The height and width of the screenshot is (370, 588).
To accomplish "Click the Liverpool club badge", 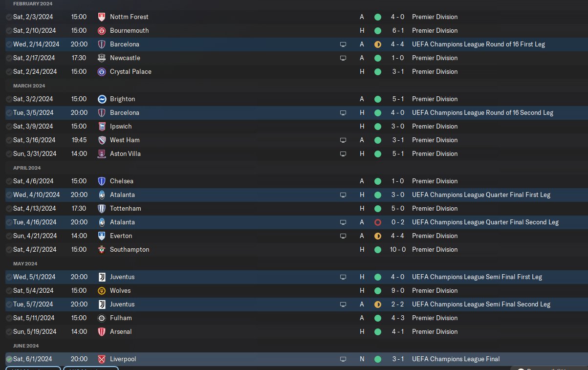I will pyautogui.click(x=102, y=359).
